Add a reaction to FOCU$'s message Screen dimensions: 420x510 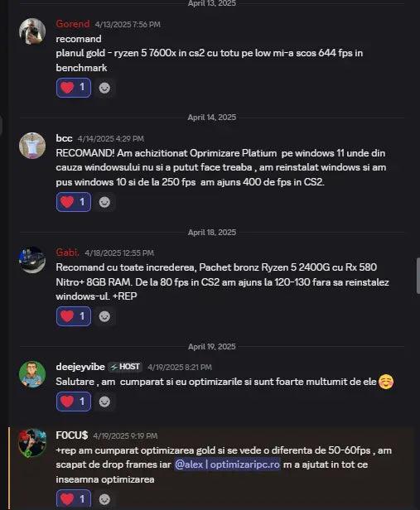[x=104, y=499]
